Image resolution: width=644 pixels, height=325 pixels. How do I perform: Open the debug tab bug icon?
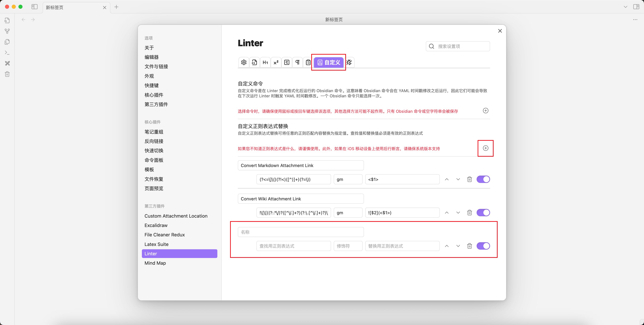click(349, 62)
